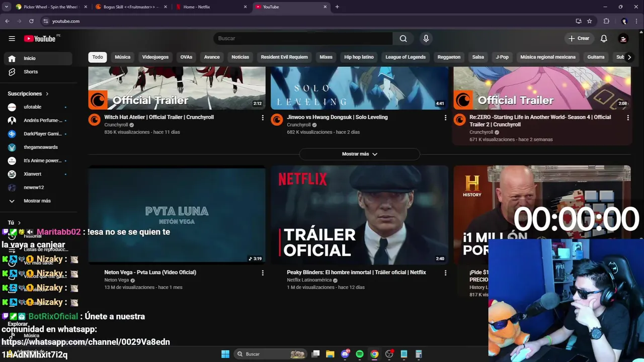Select the Resident Evil Requiem chip
Image resolution: width=644 pixels, height=362 pixels.
284,57
